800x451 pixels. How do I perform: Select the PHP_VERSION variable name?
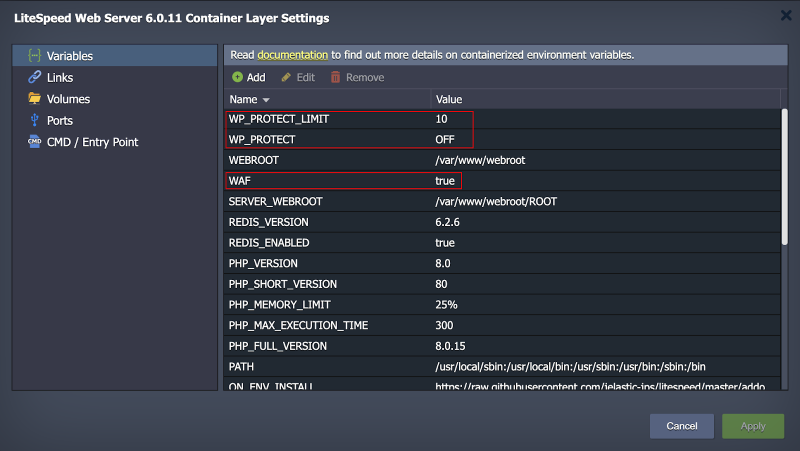pyautogui.click(x=263, y=263)
